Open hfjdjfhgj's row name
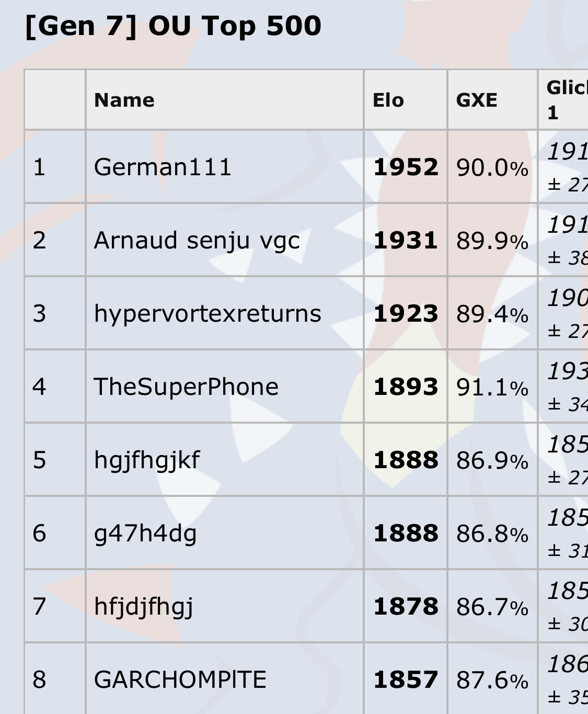Screen dimensions: 588x714 144,607
